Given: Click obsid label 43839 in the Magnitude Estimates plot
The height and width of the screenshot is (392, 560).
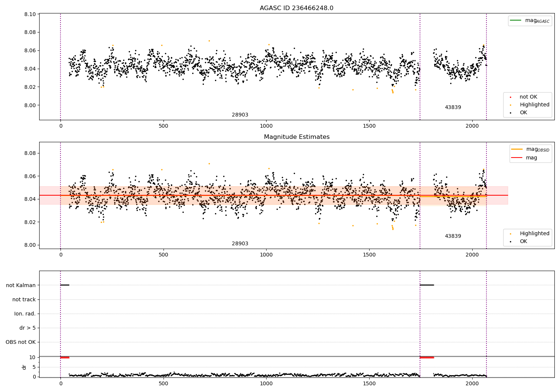Looking at the screenshot, I should click(453, 236).
